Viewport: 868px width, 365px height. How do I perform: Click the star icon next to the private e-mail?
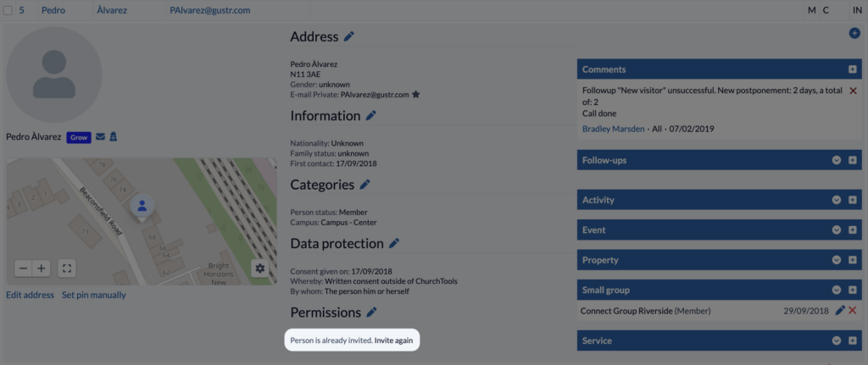click(x=415, y=95)
